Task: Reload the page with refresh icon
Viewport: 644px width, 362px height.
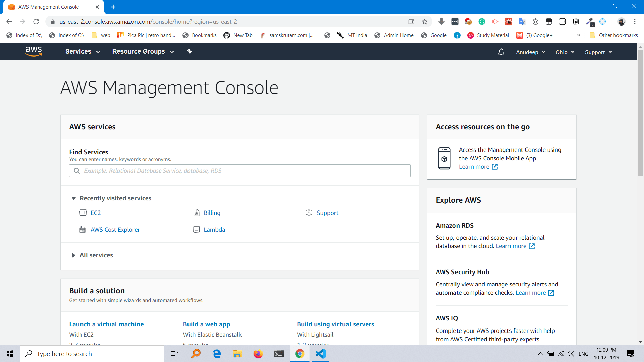Action: tap(36, 22)
